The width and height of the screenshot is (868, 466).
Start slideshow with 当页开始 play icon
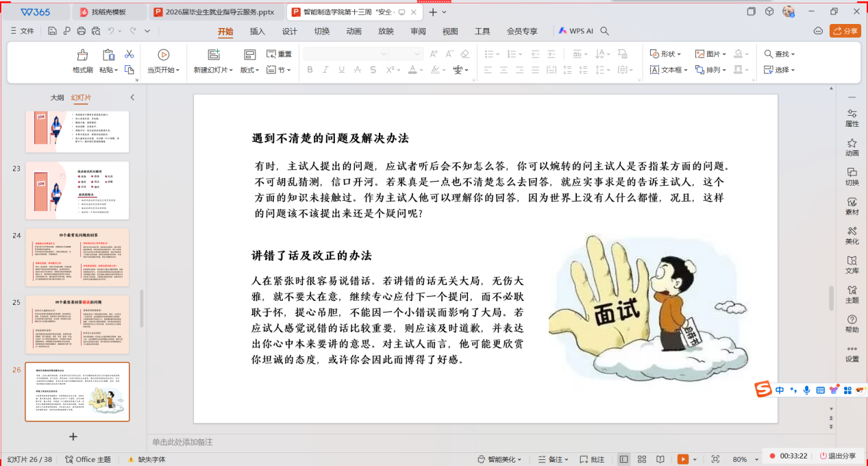click(x=163, y=55)
